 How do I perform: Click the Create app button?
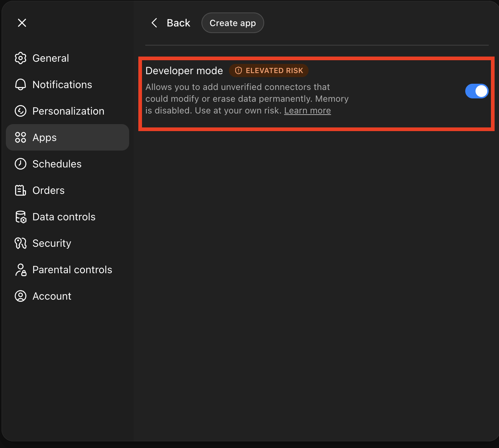[233, 23]
